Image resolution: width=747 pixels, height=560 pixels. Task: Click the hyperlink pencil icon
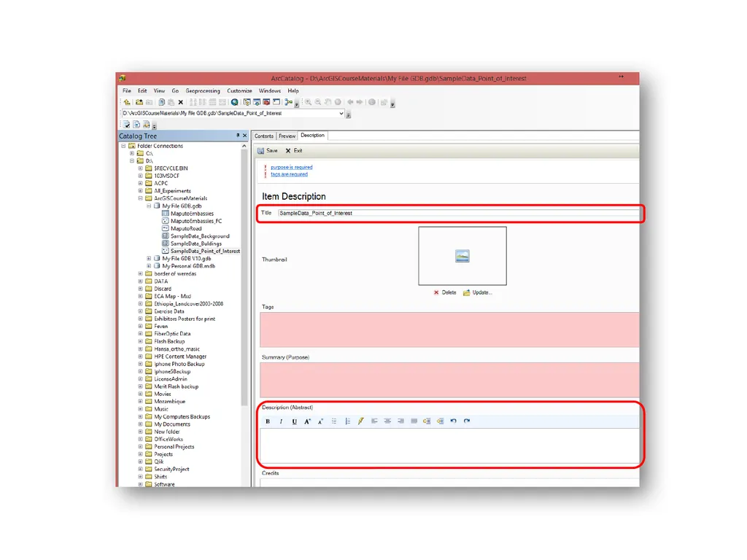pyautogui.click(x=360, y=421)
